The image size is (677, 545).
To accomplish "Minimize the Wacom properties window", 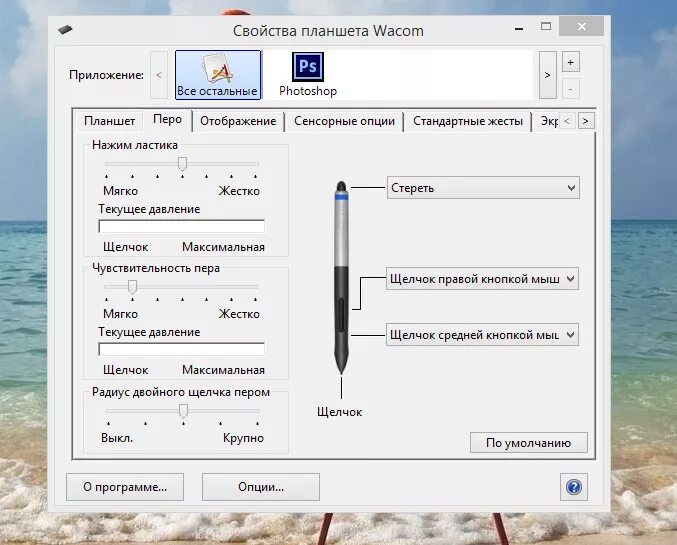I will (519, 29).
